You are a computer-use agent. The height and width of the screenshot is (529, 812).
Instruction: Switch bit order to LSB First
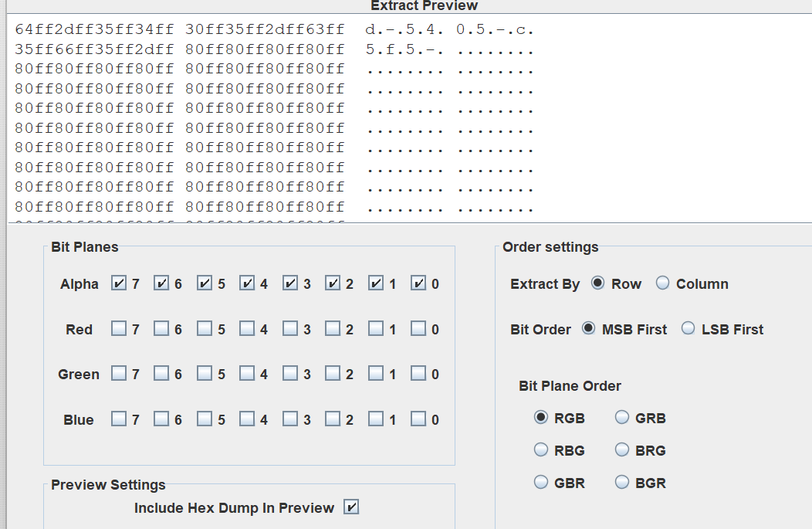click(x=688, y=329)
